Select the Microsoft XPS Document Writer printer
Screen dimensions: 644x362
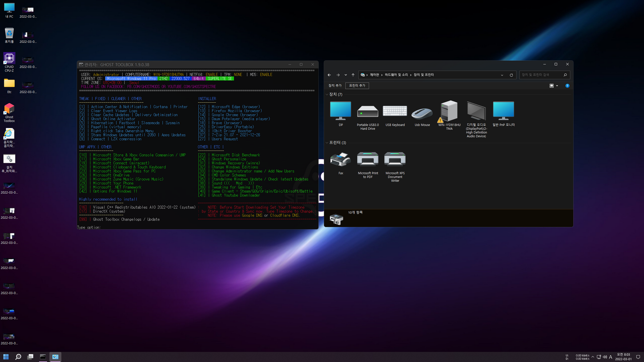(x=395, y=167)
